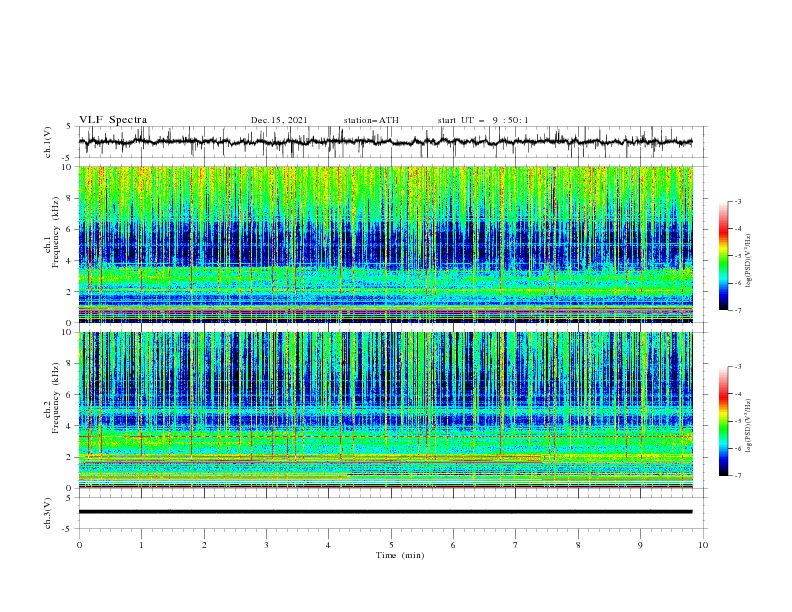Click the ch.1 voltage waveform trace
Viewport: 792px width, 612px height.
385,142
